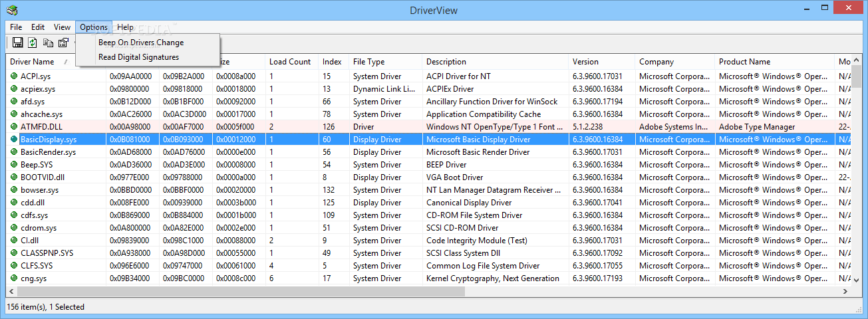Click the version cell '6.3.9600.17194'
Screen dimensions: 868x319
click(597, 102)
